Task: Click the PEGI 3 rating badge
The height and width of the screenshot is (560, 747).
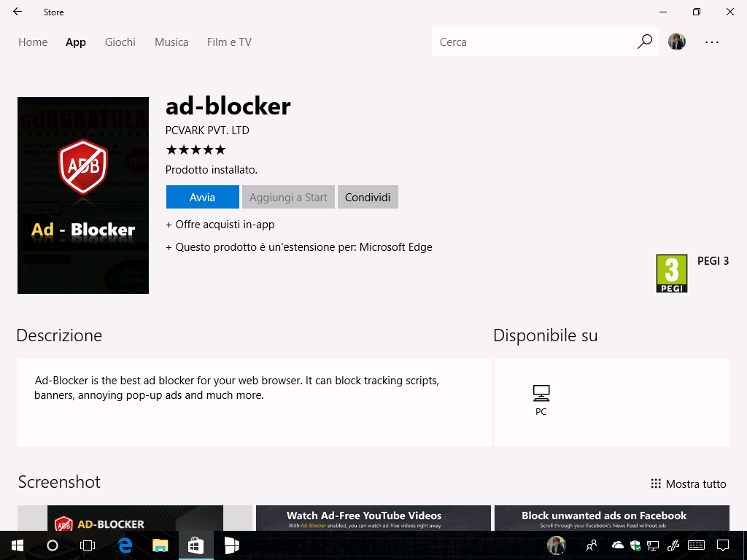Action: click(x=672, y=274)
